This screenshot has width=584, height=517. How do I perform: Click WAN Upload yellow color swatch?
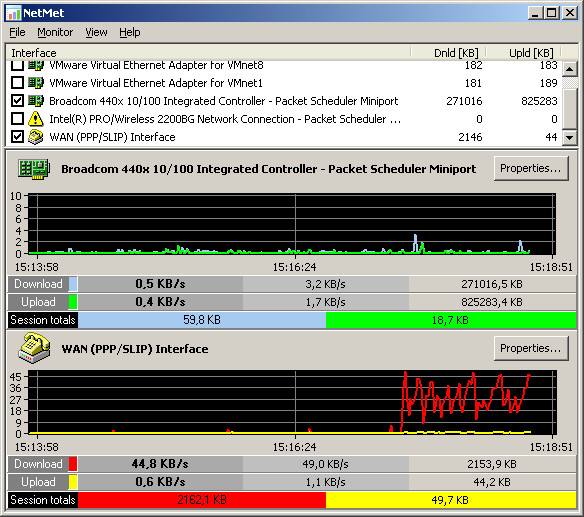click(73, 482)
